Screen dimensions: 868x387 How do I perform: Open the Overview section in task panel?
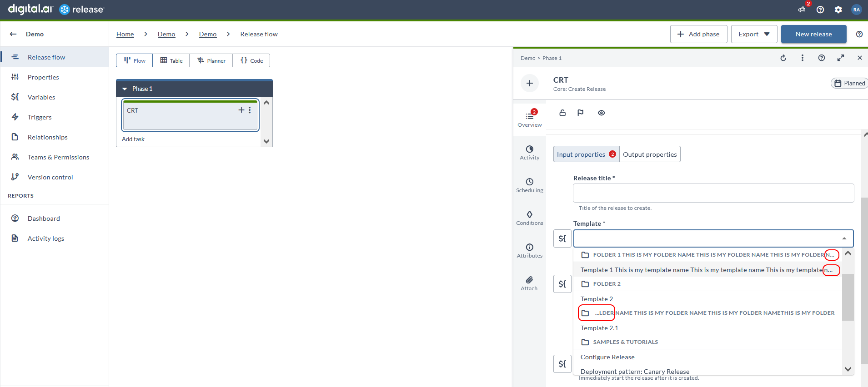point(530,119)
